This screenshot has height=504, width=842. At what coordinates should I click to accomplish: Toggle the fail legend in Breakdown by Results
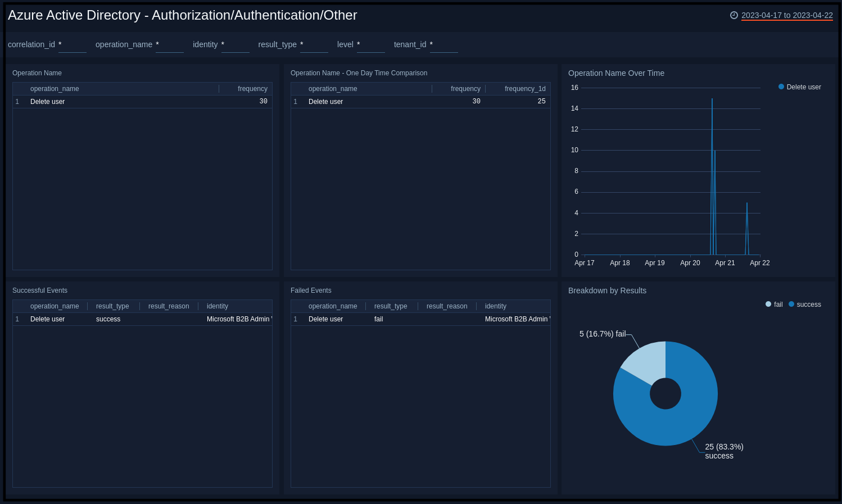pyautogui.click(x=774, y=305)
